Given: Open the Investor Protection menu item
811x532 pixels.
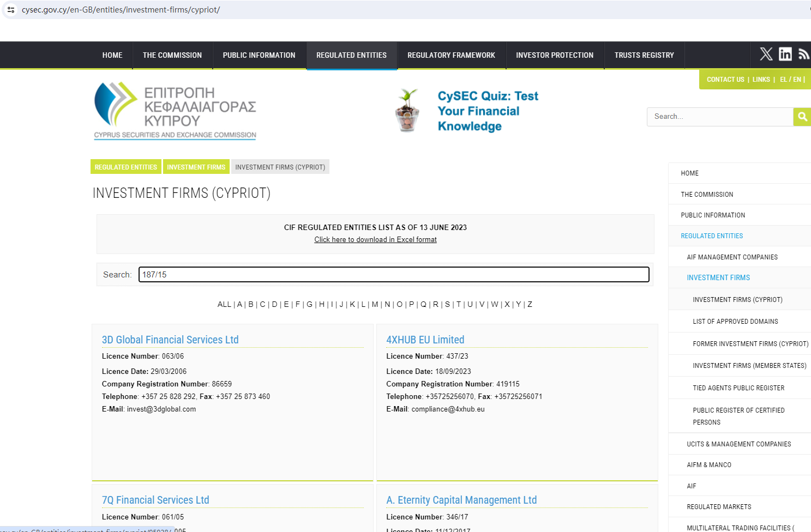Looking at the screenshot, I should 555,56.
